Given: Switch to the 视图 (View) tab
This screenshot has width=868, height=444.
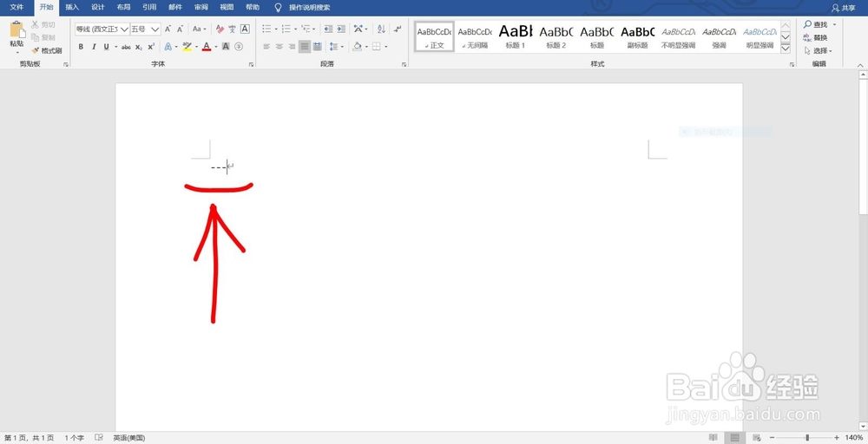Looking at the screenshot, I should click(227, 7).
